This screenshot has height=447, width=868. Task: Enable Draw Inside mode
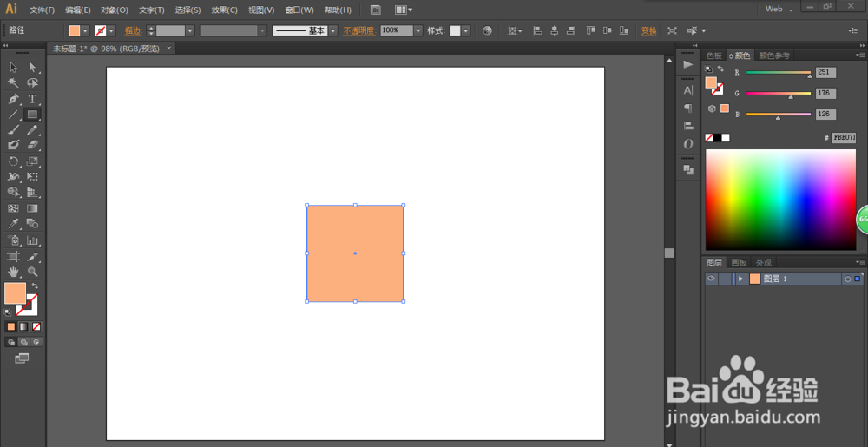coord(36,343)
